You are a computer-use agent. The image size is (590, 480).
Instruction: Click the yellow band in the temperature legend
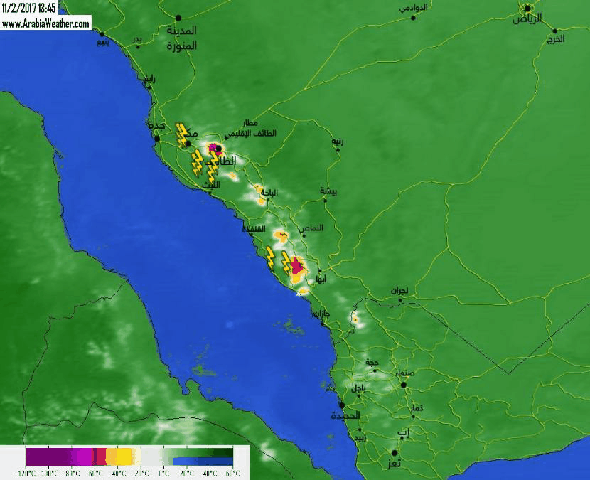(x=123, y=457)
